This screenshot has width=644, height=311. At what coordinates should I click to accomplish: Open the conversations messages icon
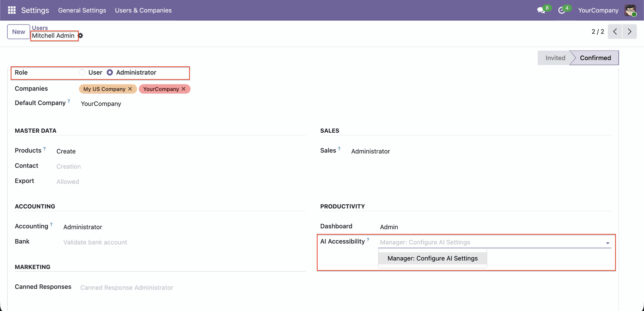[541, 10]
